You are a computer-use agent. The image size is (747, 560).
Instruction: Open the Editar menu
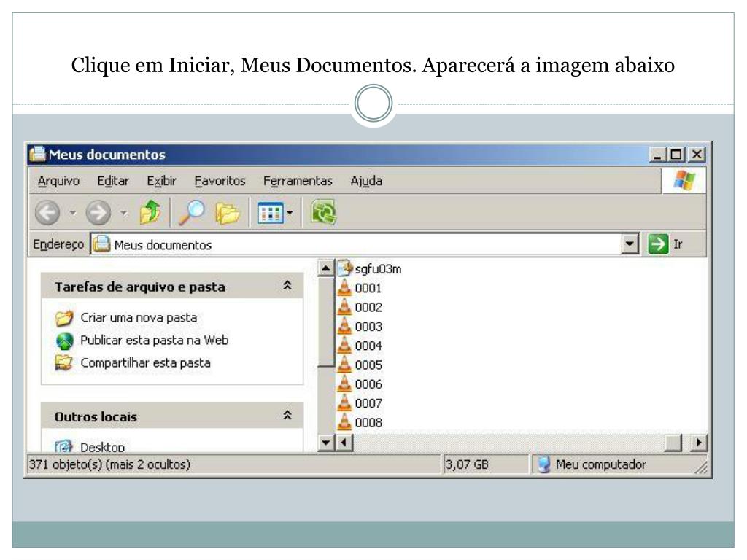click(x=113, y=181)
